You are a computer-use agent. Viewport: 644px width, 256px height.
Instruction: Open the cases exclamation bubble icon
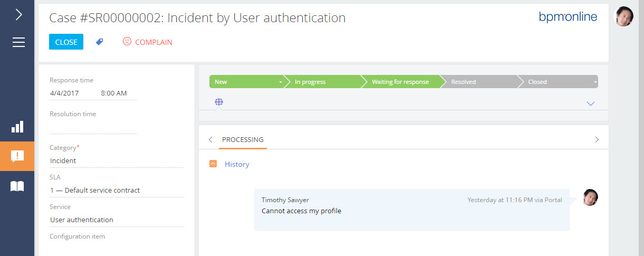[17, 156]
